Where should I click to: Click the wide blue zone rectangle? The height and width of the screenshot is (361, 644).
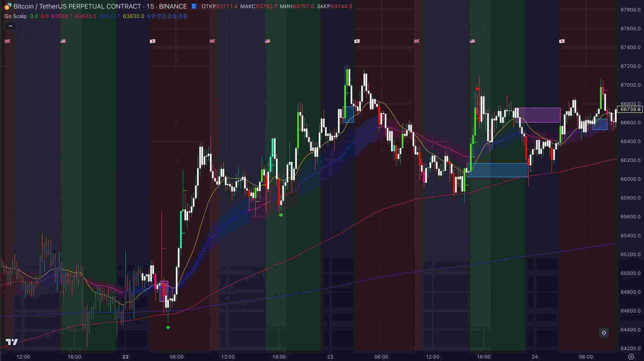pos(497,170)
